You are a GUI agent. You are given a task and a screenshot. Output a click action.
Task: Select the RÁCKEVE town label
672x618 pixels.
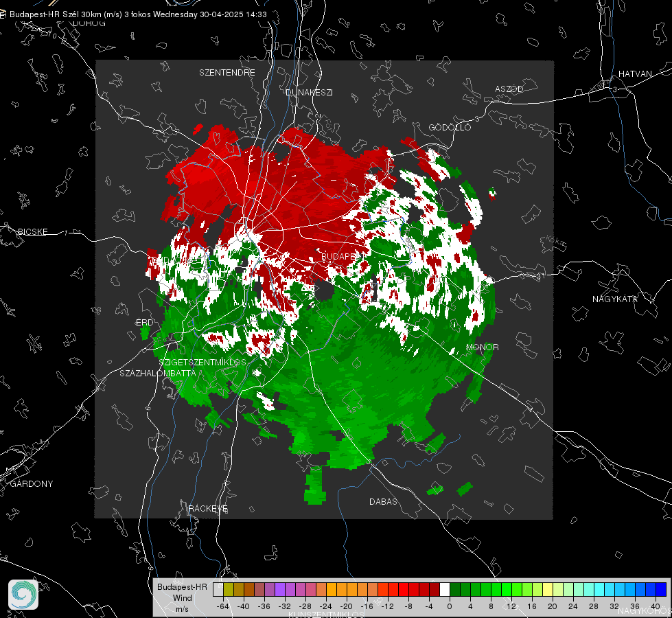point(208,509)
